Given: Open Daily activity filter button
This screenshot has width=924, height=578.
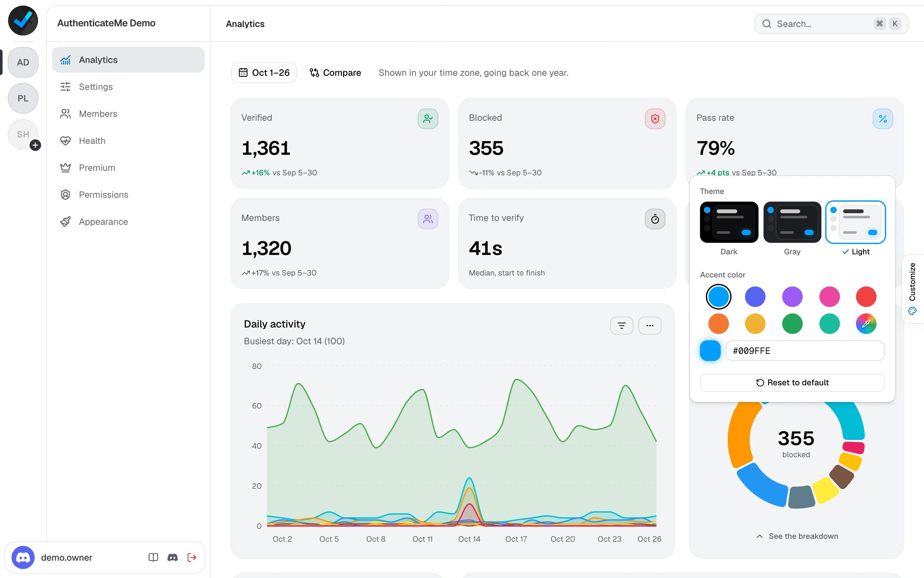Looking at the screenshot, I should [x=621, y=326].
